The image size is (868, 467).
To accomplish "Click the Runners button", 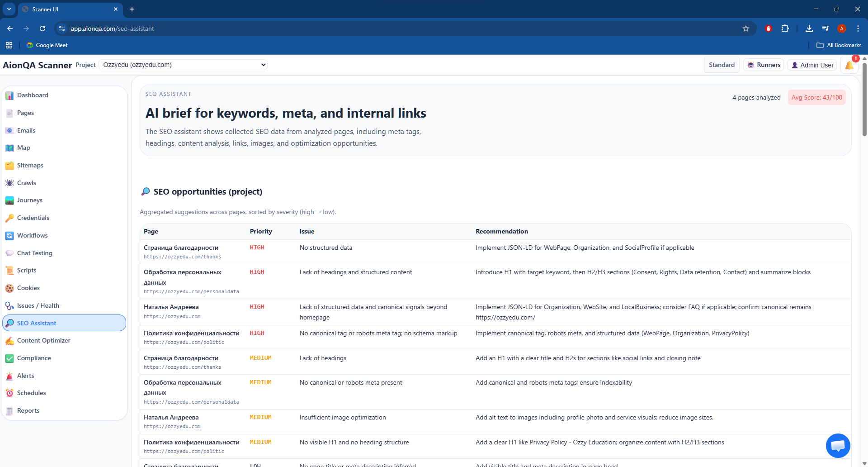I will pyautogui.click(x=764, y=65).
